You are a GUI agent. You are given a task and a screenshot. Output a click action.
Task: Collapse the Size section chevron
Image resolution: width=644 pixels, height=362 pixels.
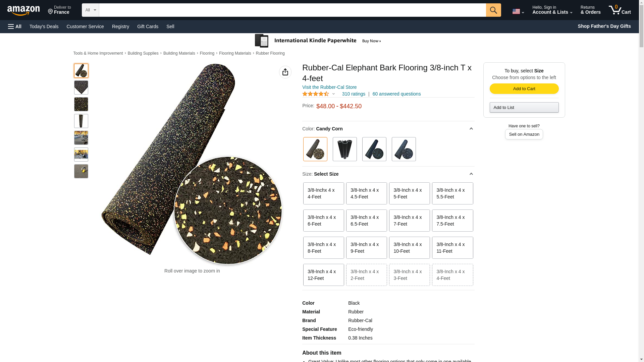click(x=471, y=174)
